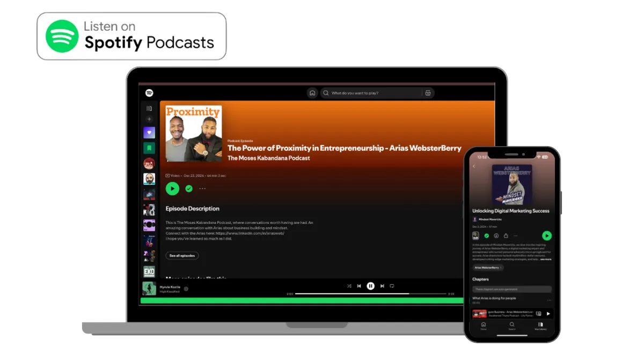Image resolution: width=644 pixels, height=362 pixels.
Task: Play from the phone mini player
Action: (548, 314)
